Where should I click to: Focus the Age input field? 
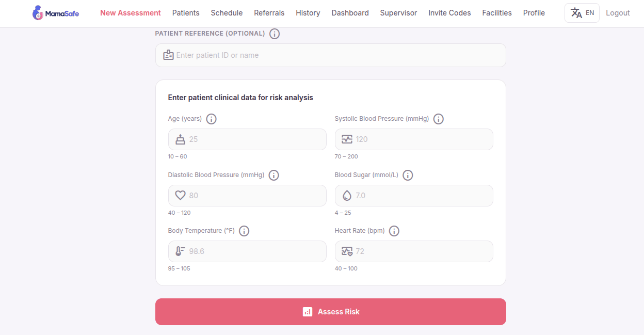tap(247, 139)
